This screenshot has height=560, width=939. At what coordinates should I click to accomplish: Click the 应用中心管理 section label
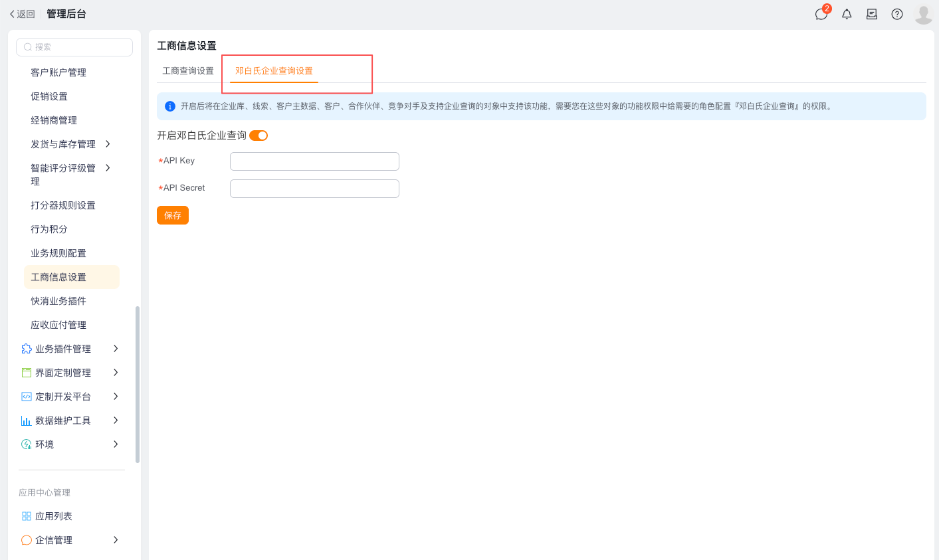[45, 493]
